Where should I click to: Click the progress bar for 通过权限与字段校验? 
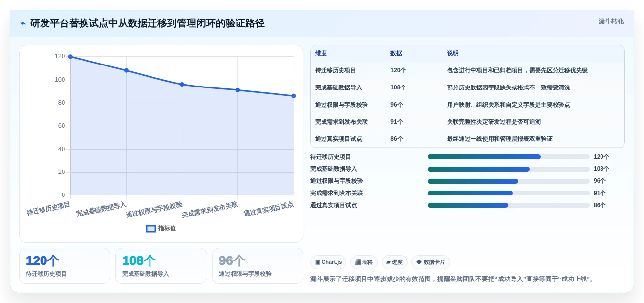point(509,181)
